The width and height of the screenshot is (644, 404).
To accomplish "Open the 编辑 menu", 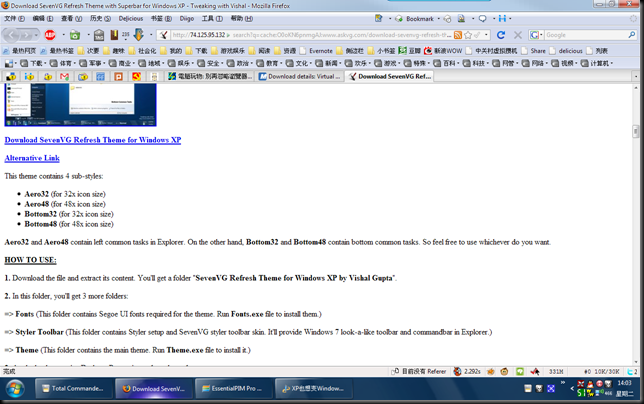I will [43, 18].
